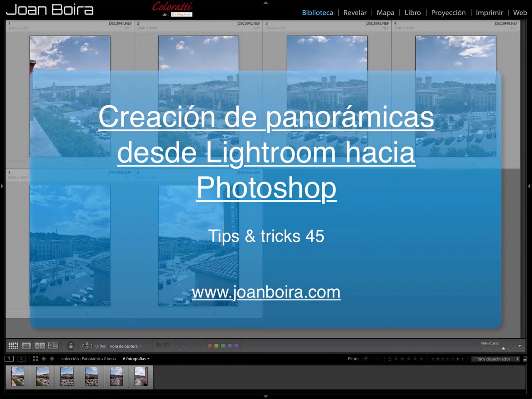The height and width of the screenshot is (399, 532).
Task: Open toolbar content options triangle
Action: point(519,346)
